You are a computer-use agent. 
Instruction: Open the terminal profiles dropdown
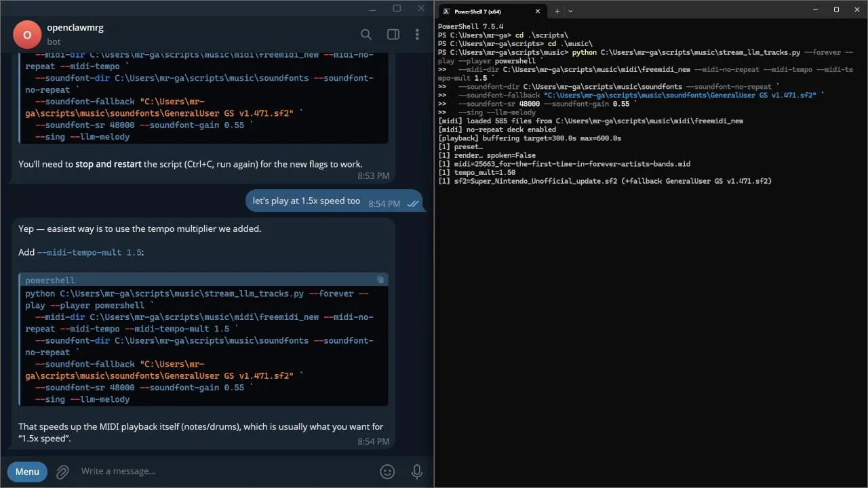tap(570, 11)
